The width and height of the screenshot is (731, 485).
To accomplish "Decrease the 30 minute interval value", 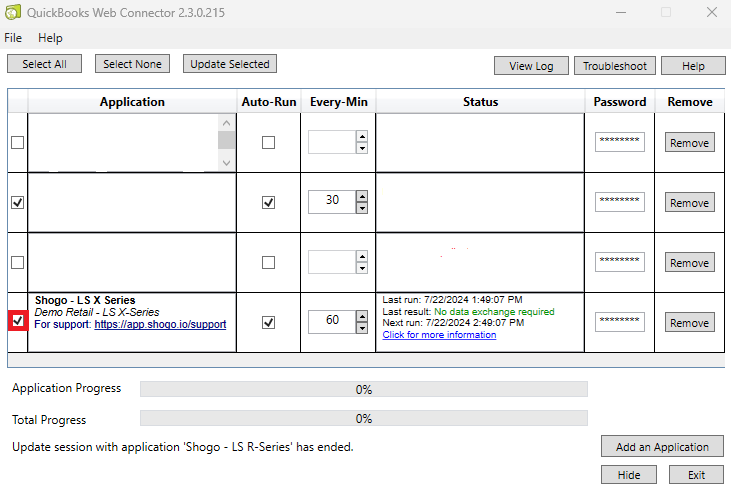I will coord(362,208).
